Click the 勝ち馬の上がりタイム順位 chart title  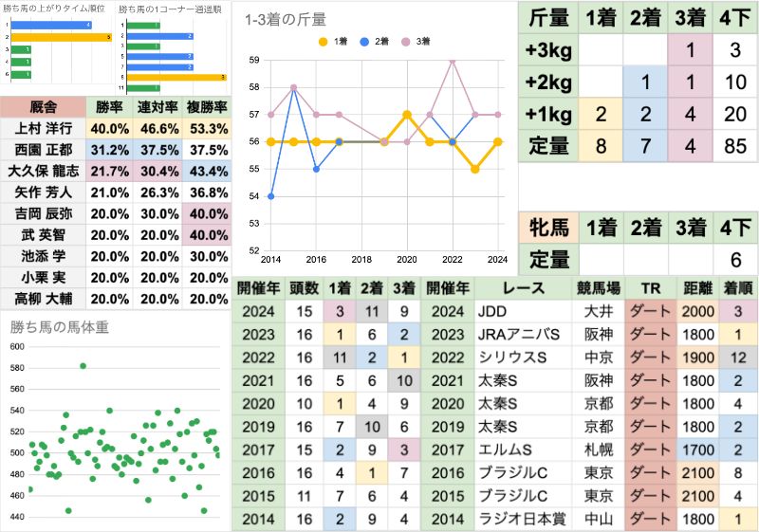(x=53, y=9)
